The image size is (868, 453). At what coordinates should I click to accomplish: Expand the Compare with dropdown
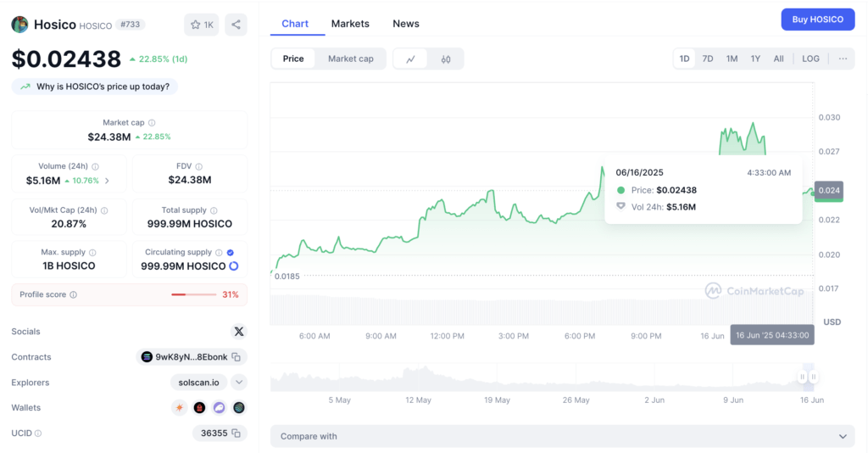563,436
